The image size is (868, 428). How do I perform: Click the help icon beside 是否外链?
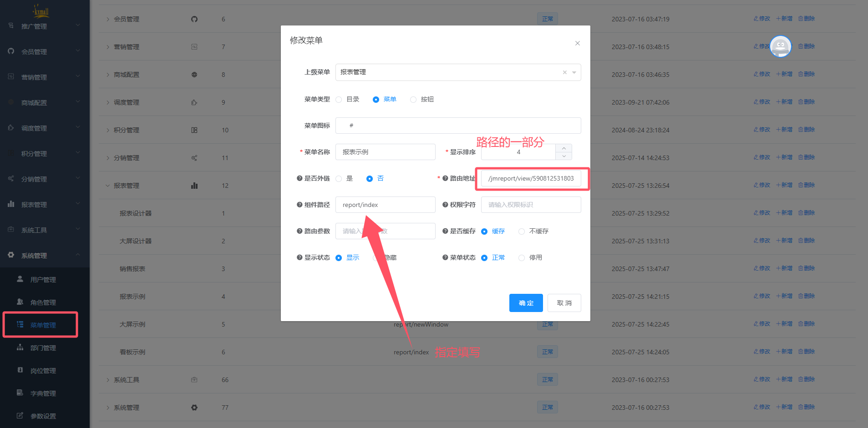point(299,178)
